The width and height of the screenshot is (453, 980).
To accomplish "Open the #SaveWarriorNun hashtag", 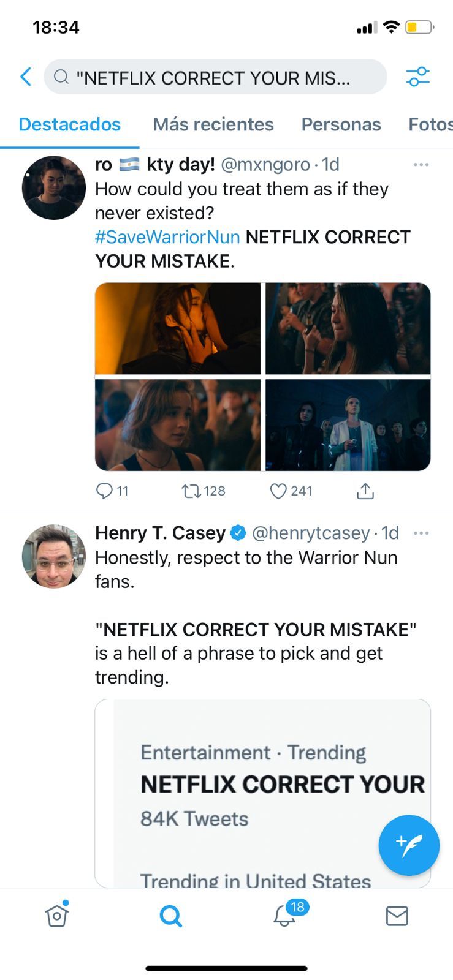I will [167, 237].
